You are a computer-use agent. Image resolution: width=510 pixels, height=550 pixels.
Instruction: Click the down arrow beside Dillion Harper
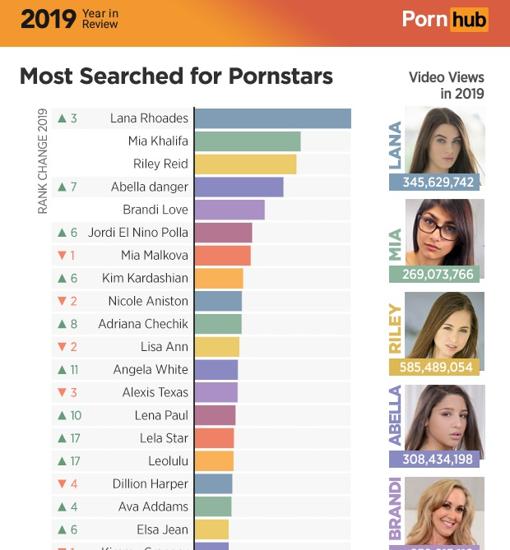[62, 484]
